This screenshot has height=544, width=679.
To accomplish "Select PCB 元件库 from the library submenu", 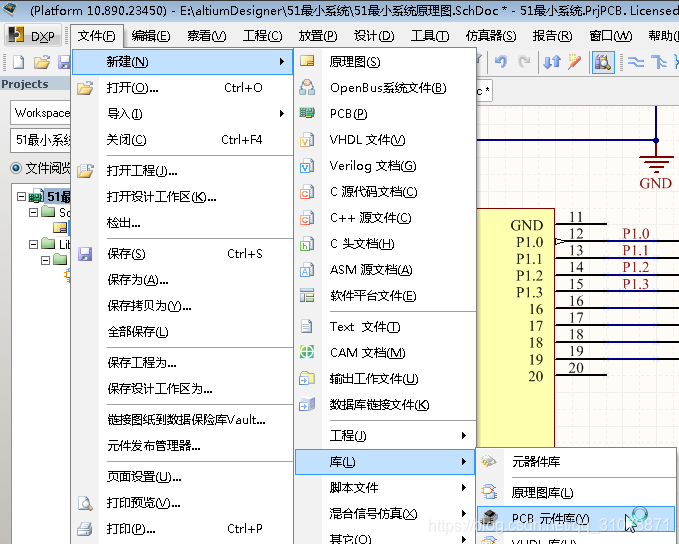I will point(550,519).
